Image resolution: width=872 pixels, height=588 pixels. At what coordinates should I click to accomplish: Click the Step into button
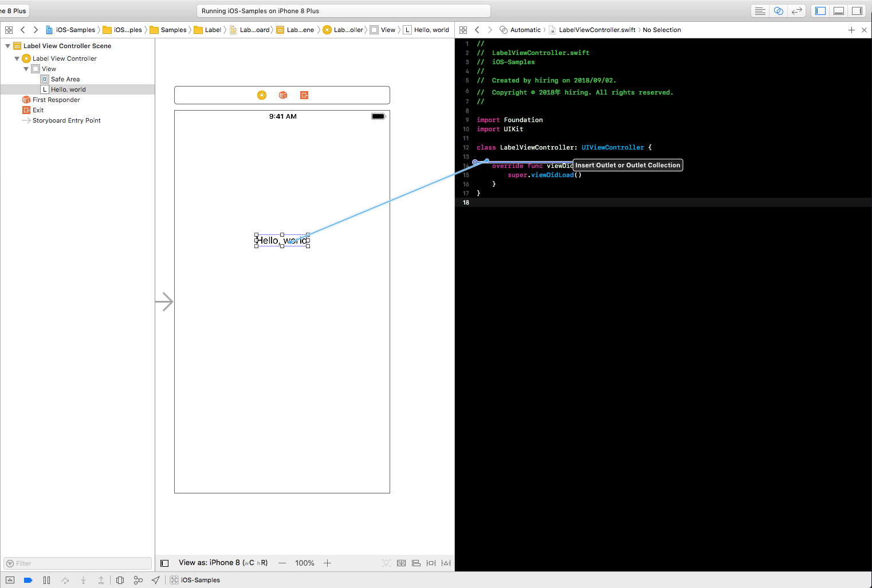tap(83, 580)
